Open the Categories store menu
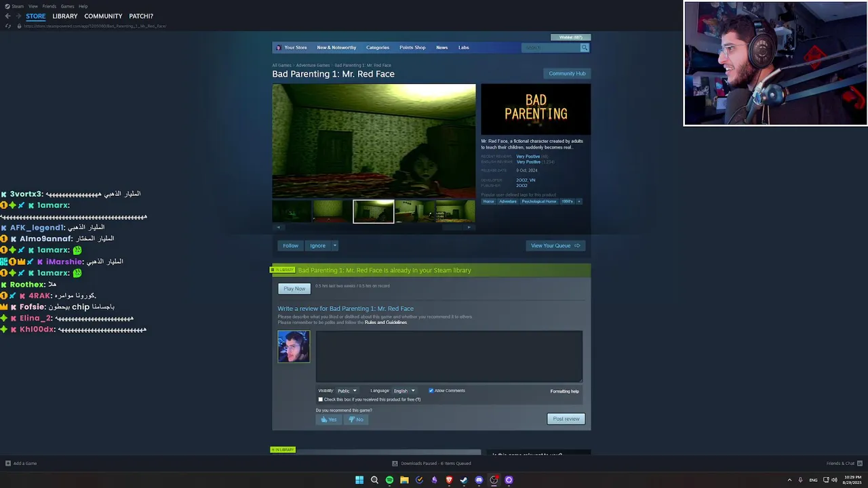 [378, 47]
